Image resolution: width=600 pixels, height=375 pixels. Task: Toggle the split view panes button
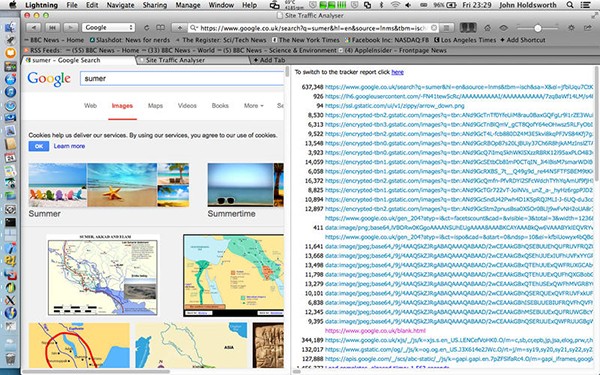(x=468, y=28)
